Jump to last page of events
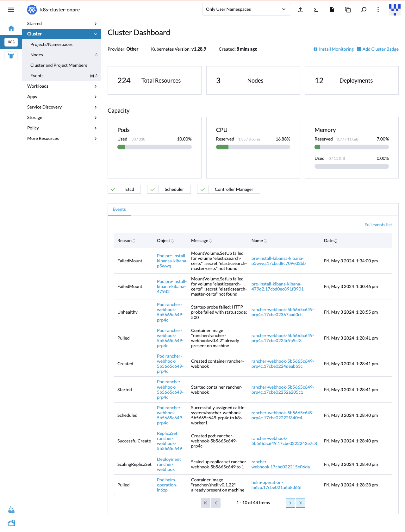405x532 pixels. coord(301,503)
